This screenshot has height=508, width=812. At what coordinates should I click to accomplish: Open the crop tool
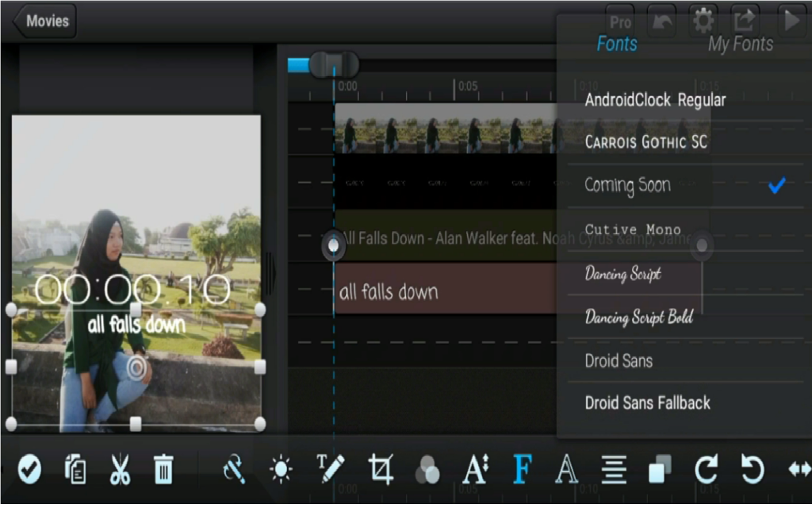click(x=381, y=469)
